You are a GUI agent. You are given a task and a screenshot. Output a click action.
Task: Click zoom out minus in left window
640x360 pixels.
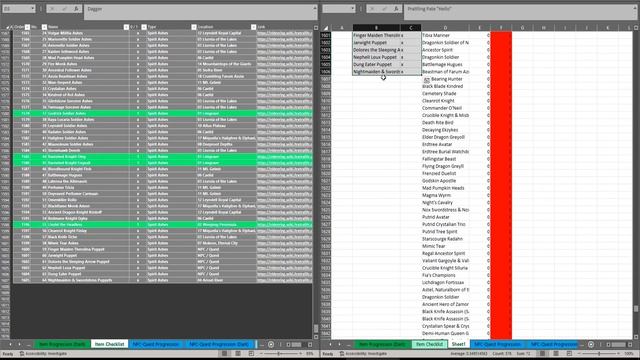tap(261, 353)
